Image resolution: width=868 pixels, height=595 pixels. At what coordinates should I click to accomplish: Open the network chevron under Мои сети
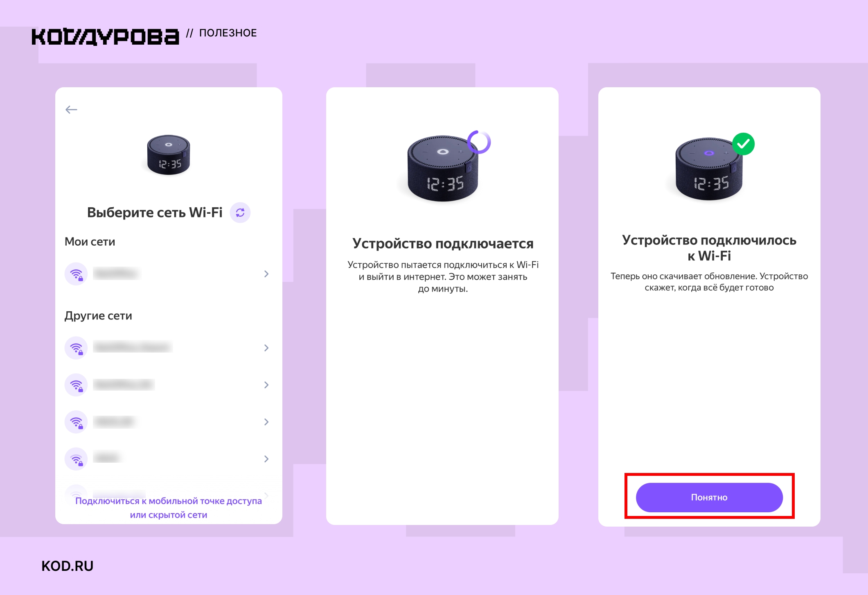coord(266,274)
